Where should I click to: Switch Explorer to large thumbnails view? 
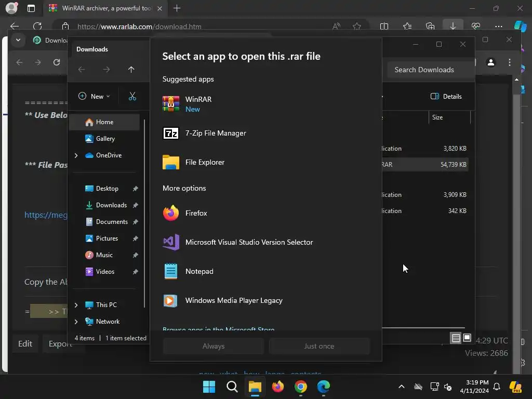pos(467,338)
